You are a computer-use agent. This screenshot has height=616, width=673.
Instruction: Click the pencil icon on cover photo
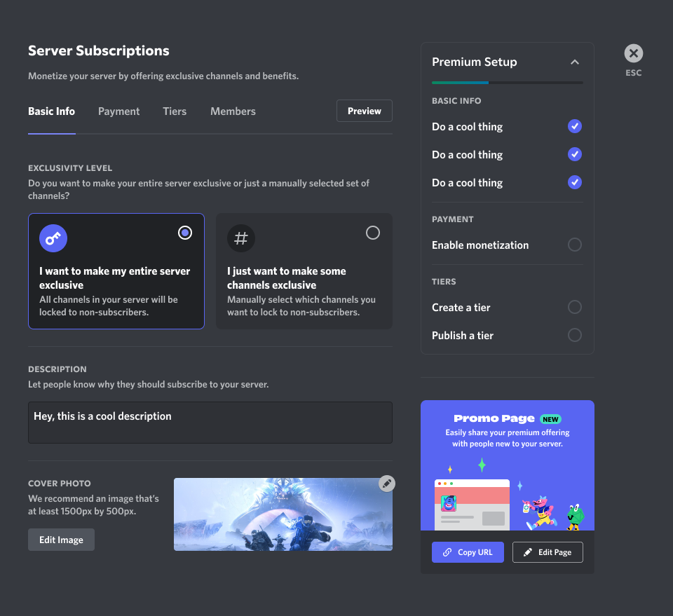[x=386, y=484]
